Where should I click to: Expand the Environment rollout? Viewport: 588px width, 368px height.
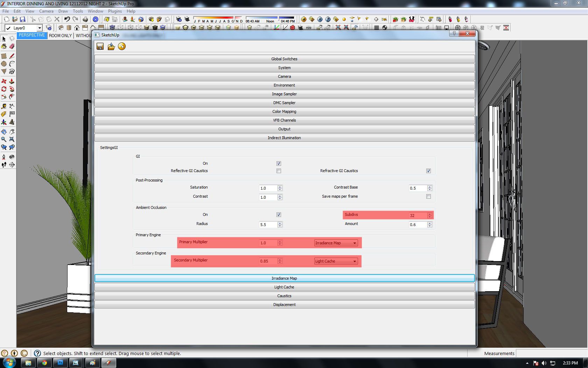pos(284,85)
